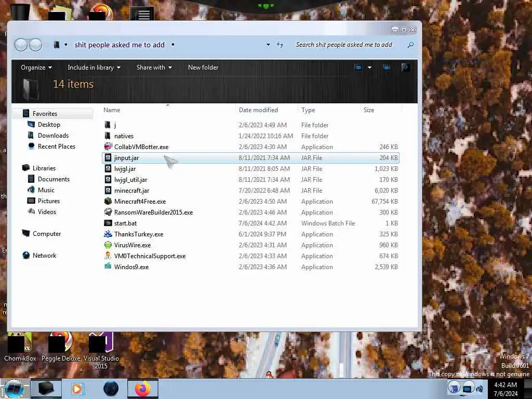Click the Explorer taskbar button
This screenshot has height=399, width=532.
coord(46,389)
